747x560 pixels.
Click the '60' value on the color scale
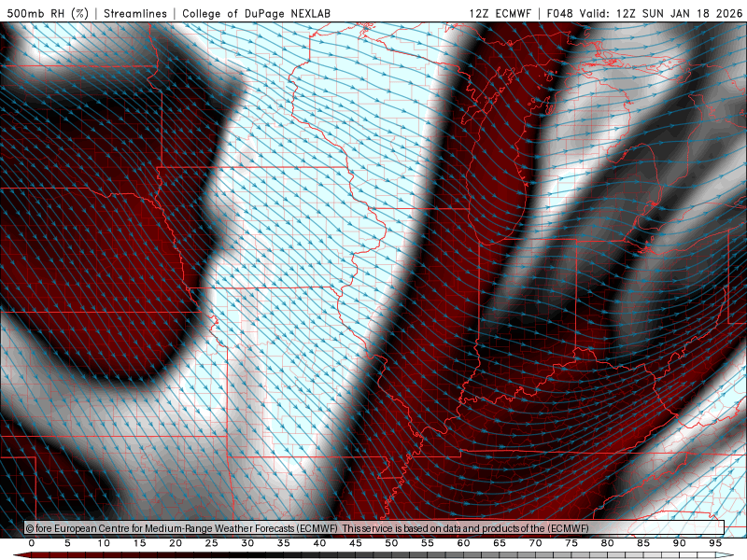tap(463, 543)
